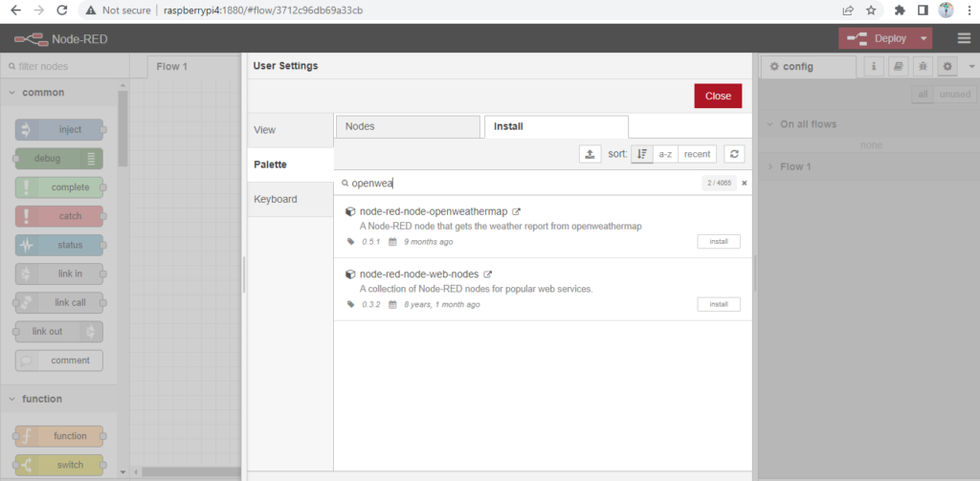This screenshot has height=481, width=980.
Task: Open the configuration nodes gear icon
Action: coord(947,66)
